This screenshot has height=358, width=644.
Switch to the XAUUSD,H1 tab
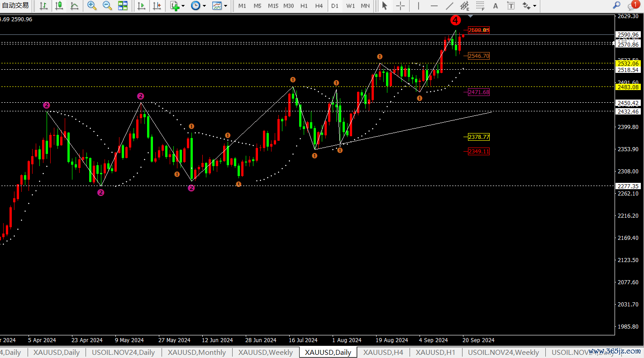pyautogui.click(x=435, y=352)
